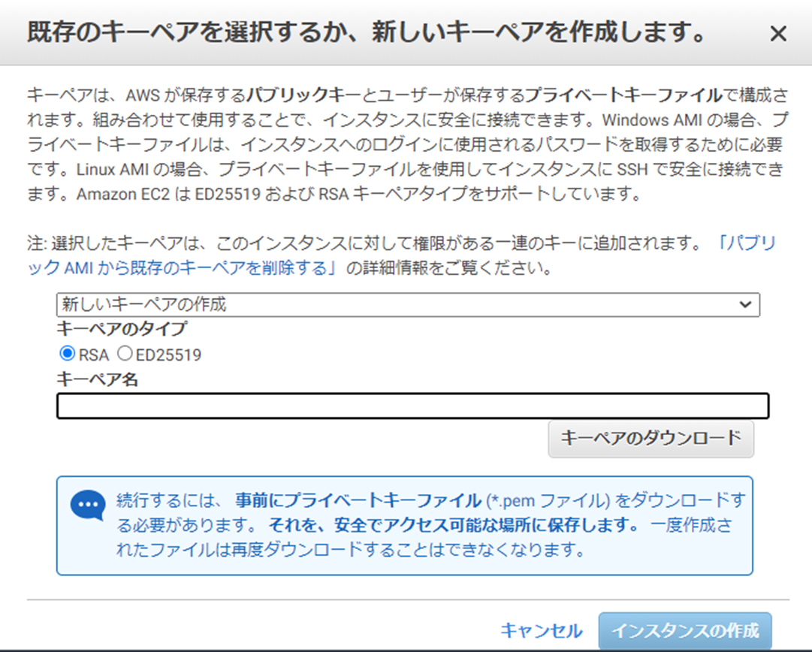Image resolution: width=812 pixels, height=652 pixels.
Task: Click the X icon to close the dialog
Action: coord(779,33)
